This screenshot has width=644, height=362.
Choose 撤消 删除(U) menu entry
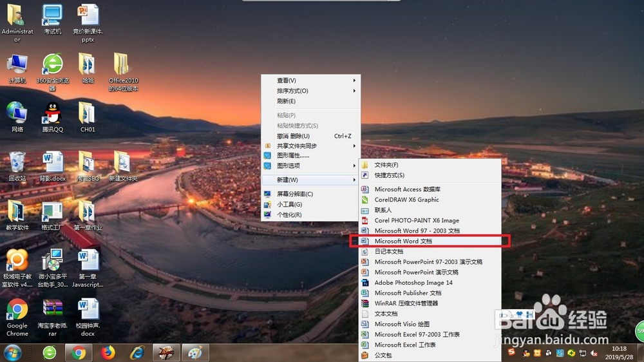pos(311,136)
